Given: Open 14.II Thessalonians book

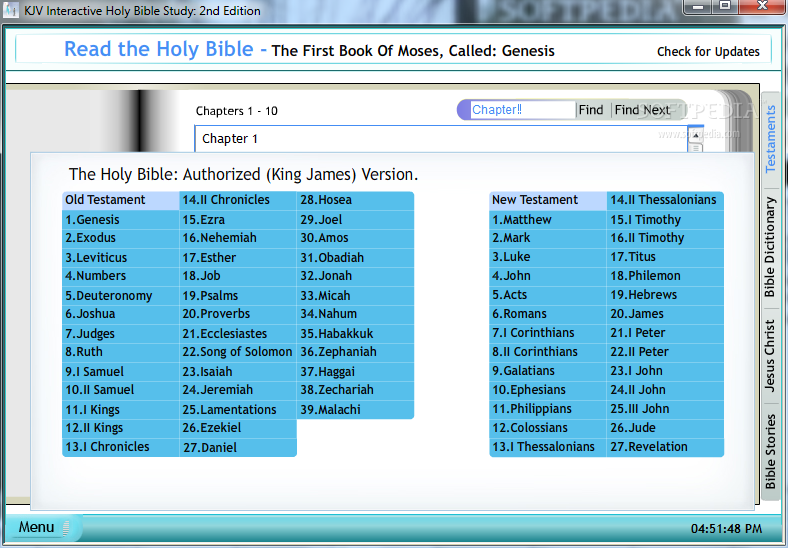Looking at the screenshot, I should (x=665, y=200).
